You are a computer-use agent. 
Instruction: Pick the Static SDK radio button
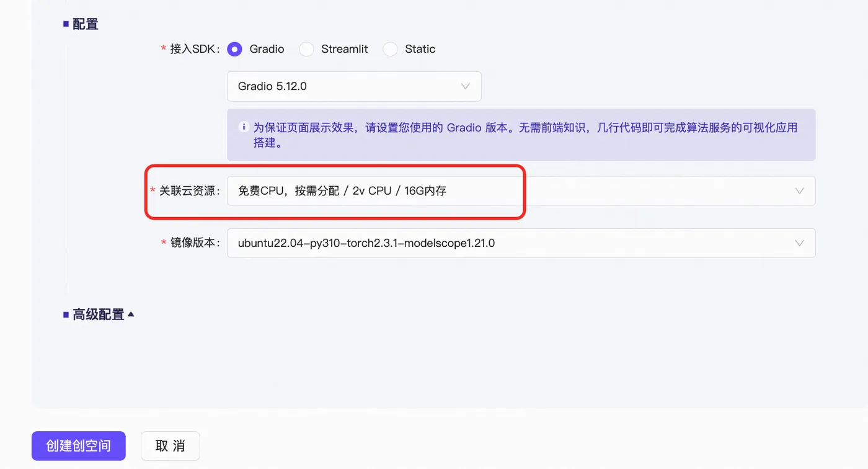390,49
